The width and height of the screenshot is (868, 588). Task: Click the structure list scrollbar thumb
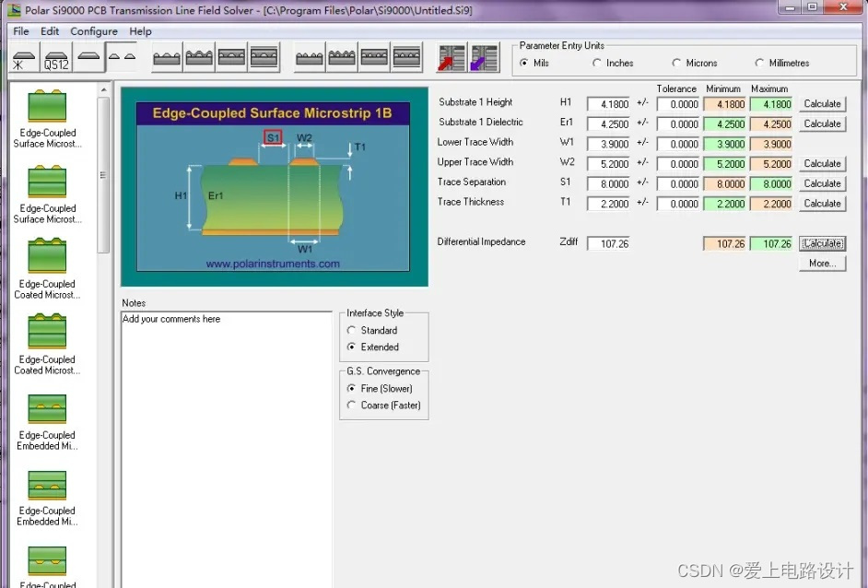tap(103, 175)
